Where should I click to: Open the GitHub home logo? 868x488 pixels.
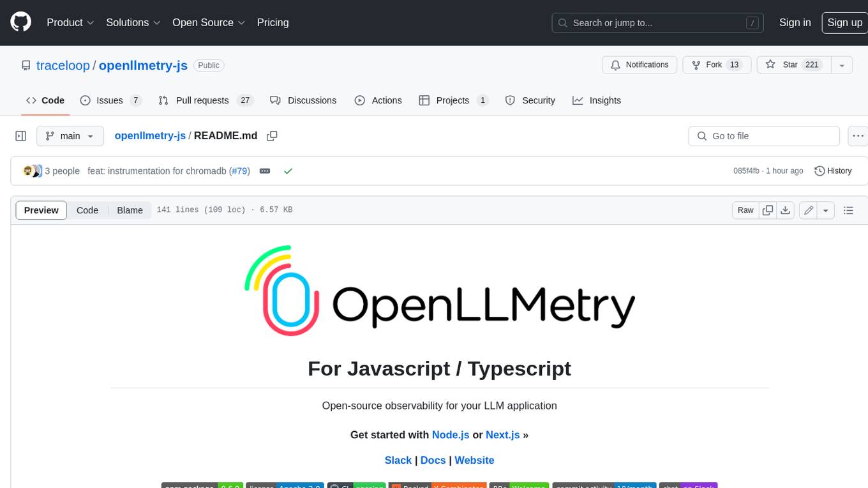tap(20, 22)
